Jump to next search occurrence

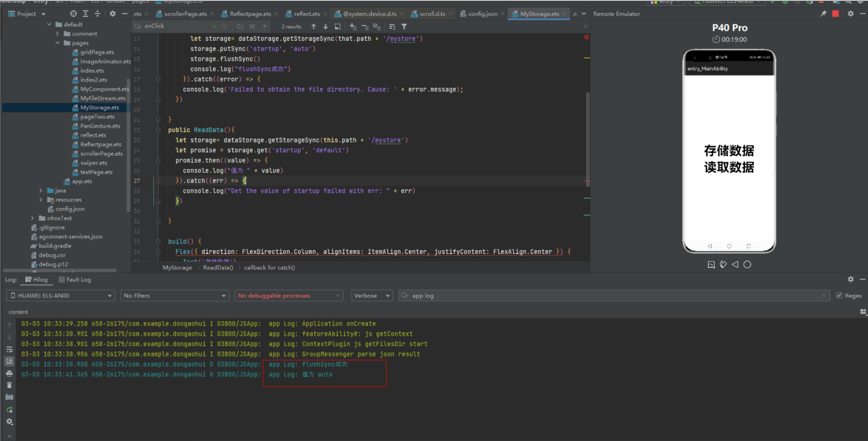pos(326,26)
